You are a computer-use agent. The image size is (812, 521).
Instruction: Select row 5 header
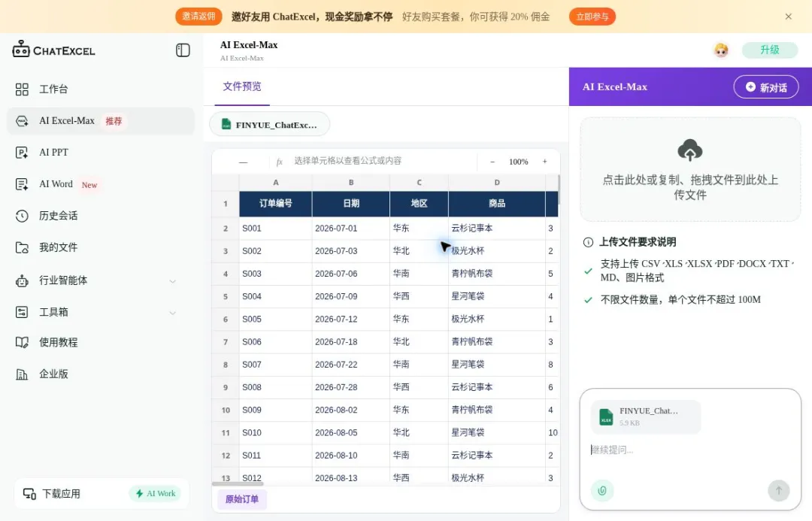click(226, 296)
